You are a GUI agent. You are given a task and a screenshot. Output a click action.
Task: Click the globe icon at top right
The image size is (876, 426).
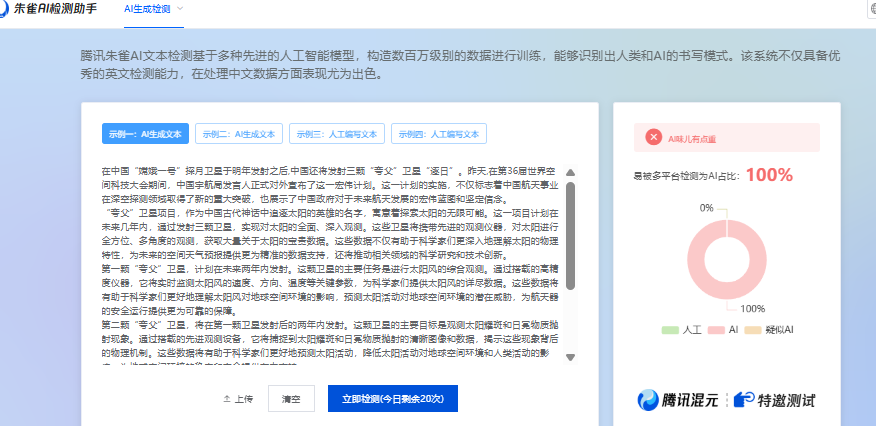[873, 9]
